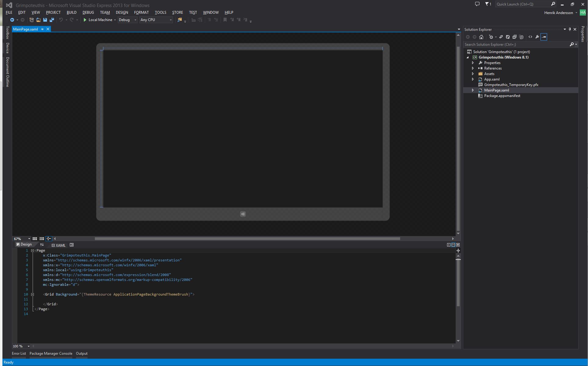Open the feedback speech bubble icon

click(477, 4)
